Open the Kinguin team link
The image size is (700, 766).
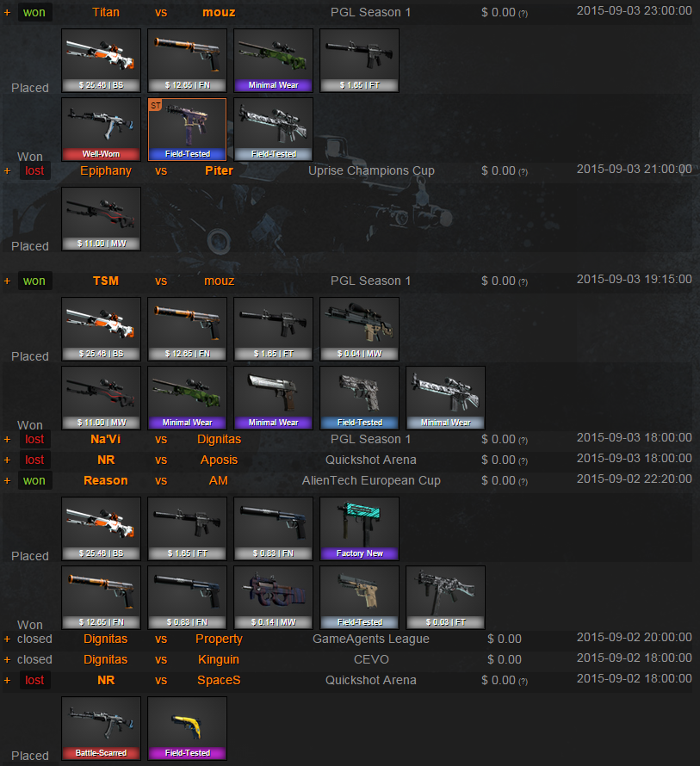[219, 660]
